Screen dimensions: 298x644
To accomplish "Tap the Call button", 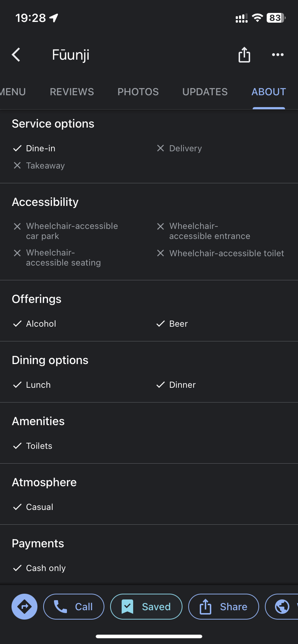I will click(74, 607).
